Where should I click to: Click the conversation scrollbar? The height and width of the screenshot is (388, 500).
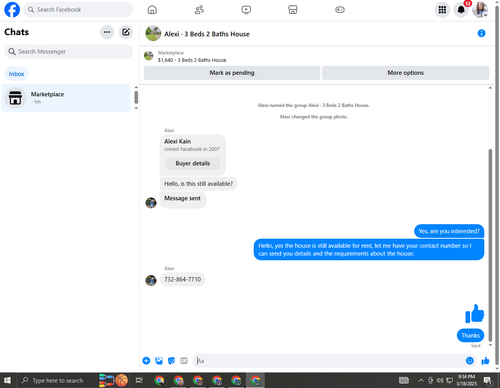click(490, 245)
